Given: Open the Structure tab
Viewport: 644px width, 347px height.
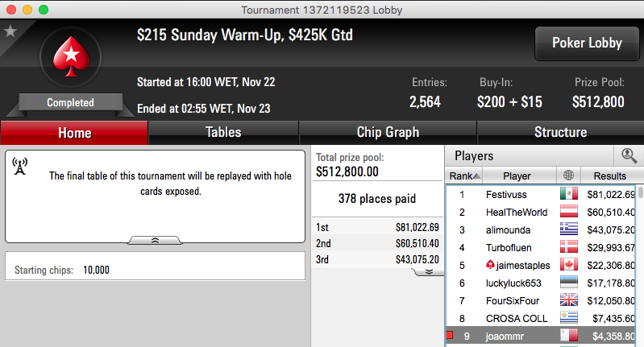Looking at the screenshot, I should click(x=560, y=133).
